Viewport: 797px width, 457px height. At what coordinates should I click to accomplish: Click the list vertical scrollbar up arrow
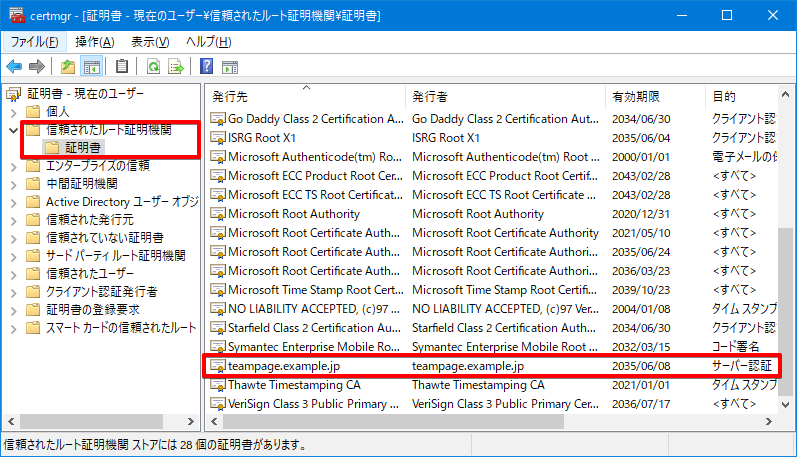pos(785,94)
